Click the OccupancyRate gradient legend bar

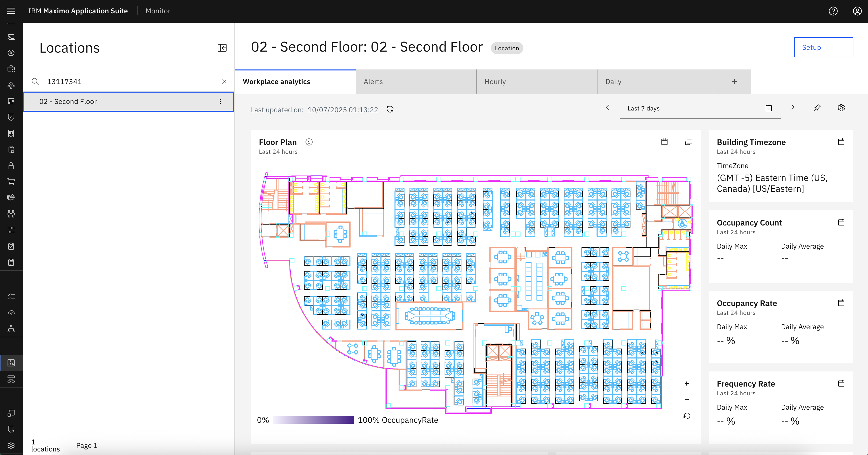point(313,420)
